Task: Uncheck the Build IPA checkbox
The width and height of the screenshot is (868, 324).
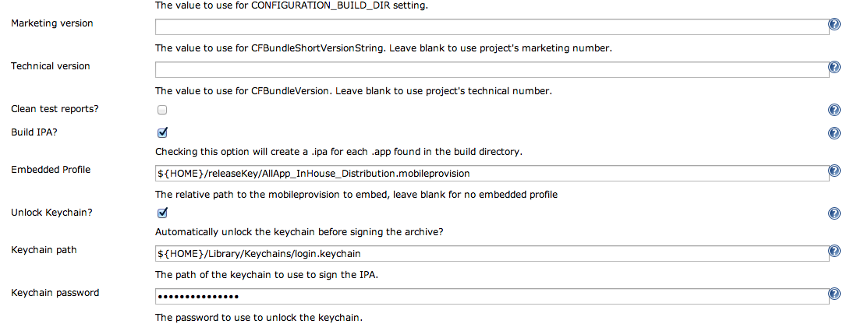Action: click(162, 132)
